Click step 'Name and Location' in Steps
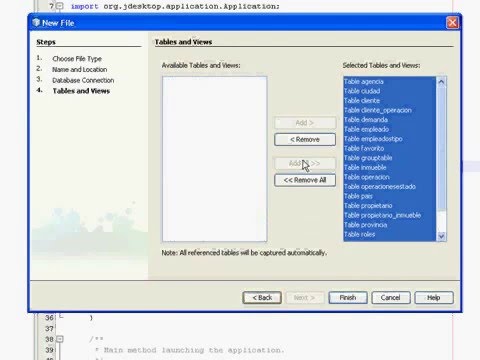Viewport: 480px width, 360px height. click(80, 69)
